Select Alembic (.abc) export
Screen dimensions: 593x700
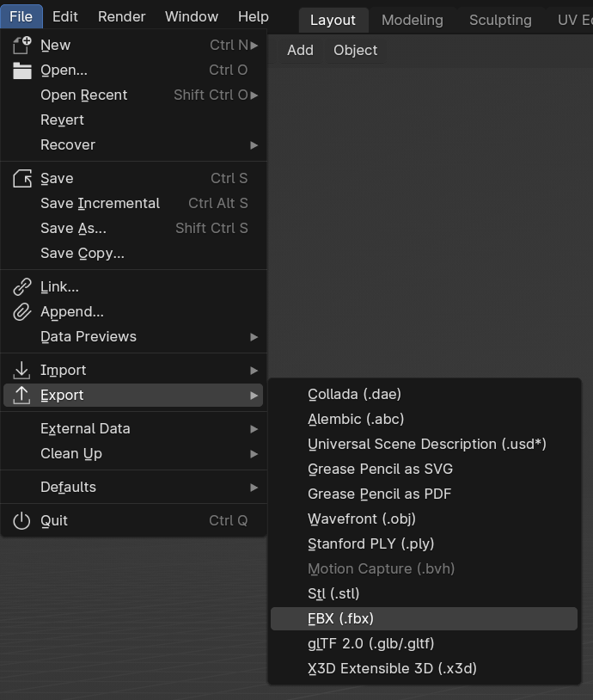pyautogui.click(x=424, y=419)
